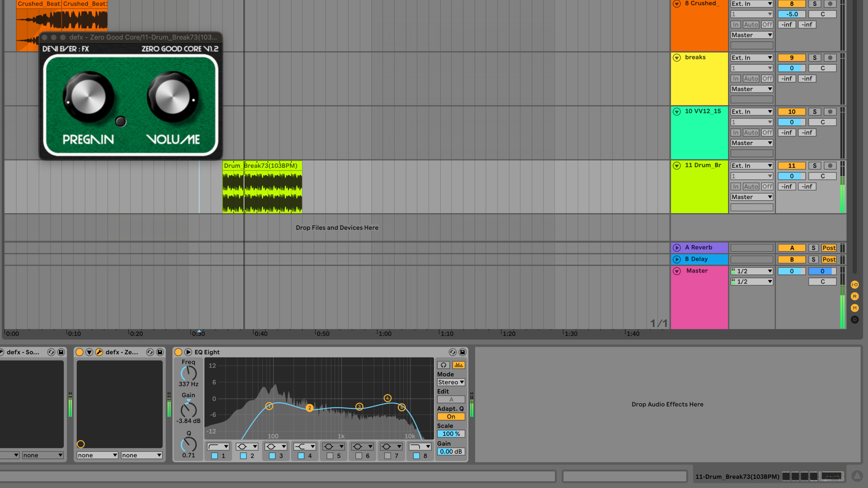Select EQ band 2 point on curve
Screen dimensions: 868x488
tap(309, 408)
